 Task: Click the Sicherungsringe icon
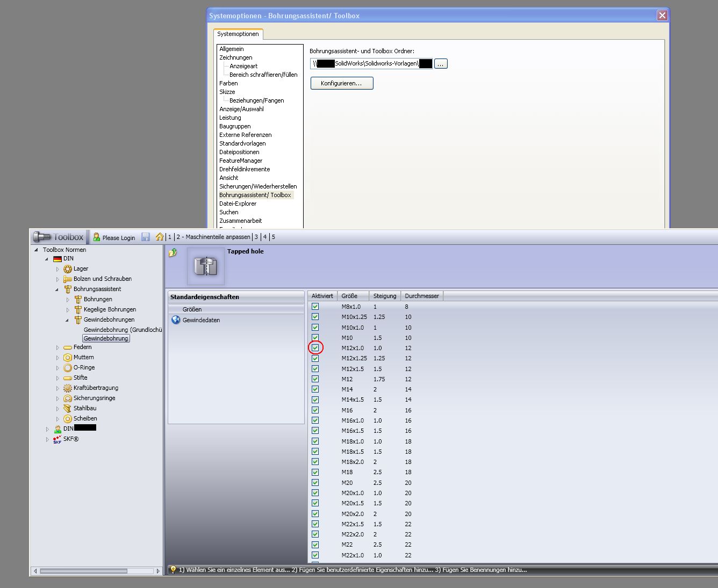point(68,398)
